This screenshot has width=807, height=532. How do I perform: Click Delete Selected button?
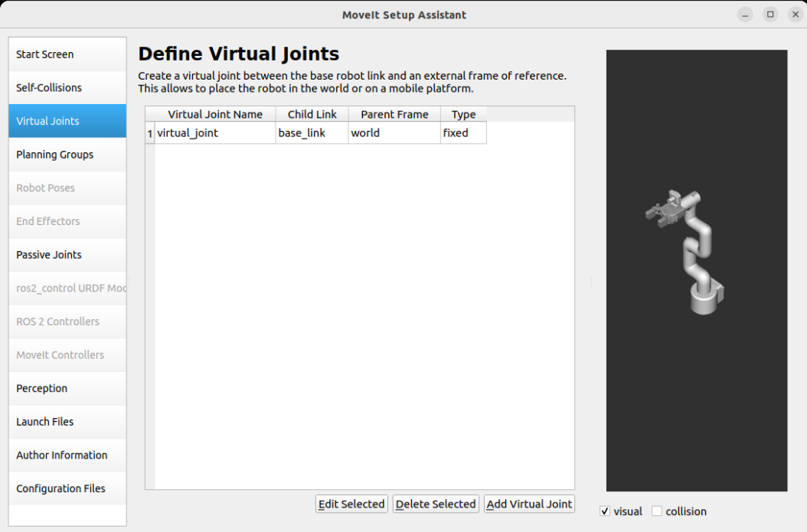point(436,504)
